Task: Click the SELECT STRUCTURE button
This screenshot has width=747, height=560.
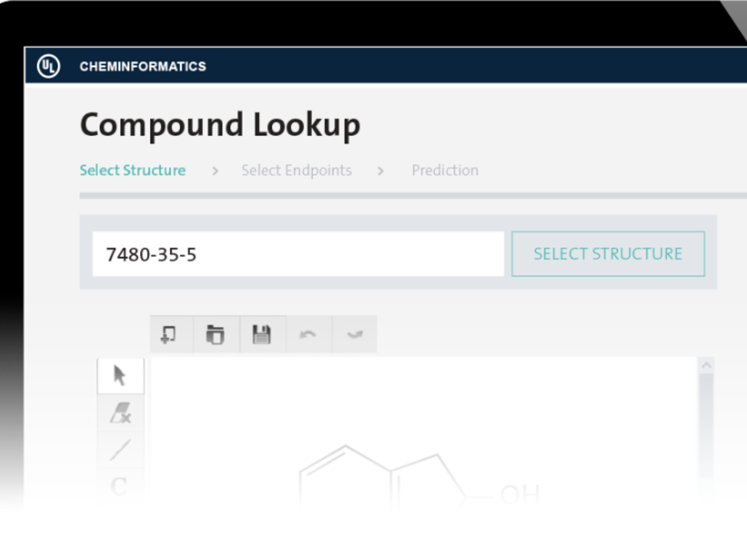Action: pos(608,254)
